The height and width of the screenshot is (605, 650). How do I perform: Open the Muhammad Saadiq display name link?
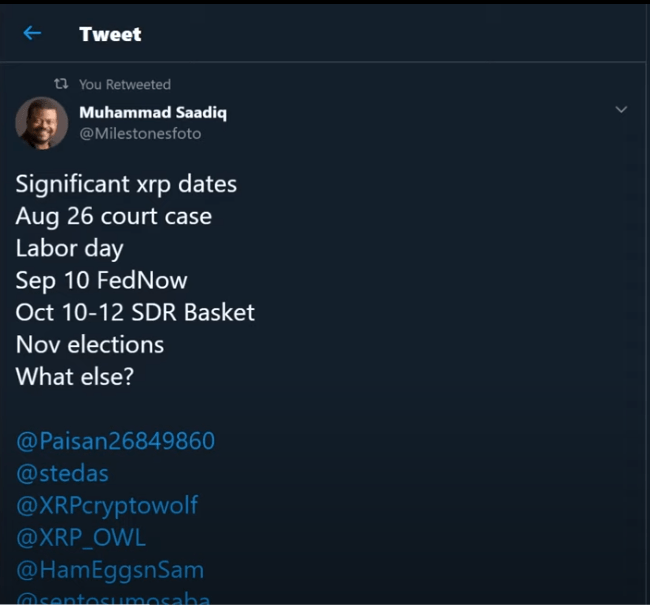[153, 112]
